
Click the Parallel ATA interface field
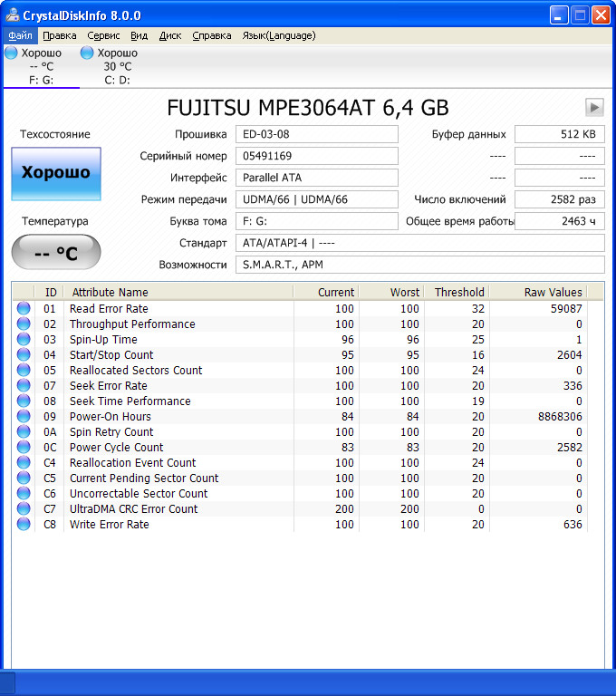(317, 178)
